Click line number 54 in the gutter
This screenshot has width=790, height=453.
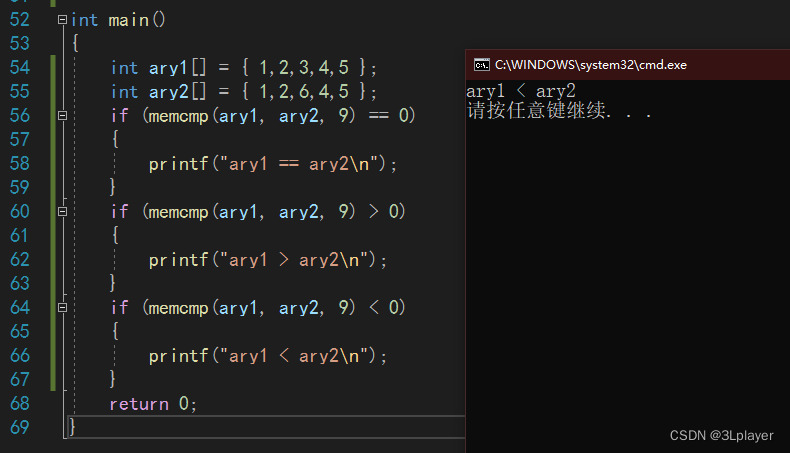(x=20, y=68)
